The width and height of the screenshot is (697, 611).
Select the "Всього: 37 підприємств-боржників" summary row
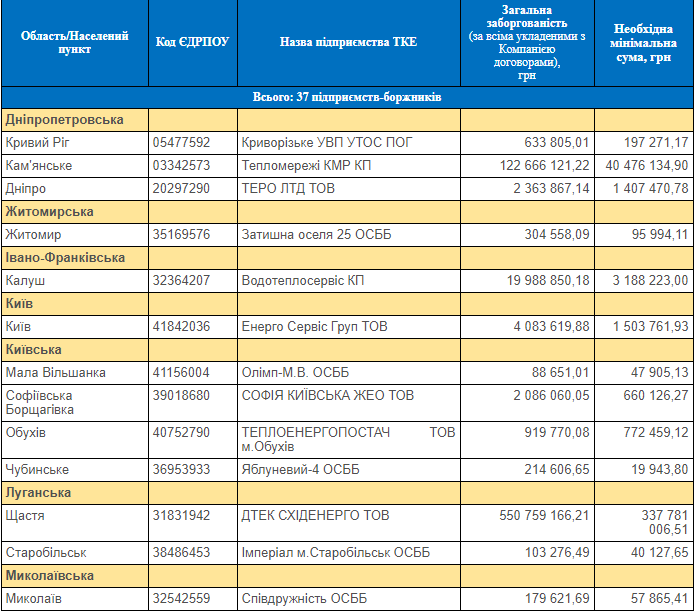click(x=347, y=97)
